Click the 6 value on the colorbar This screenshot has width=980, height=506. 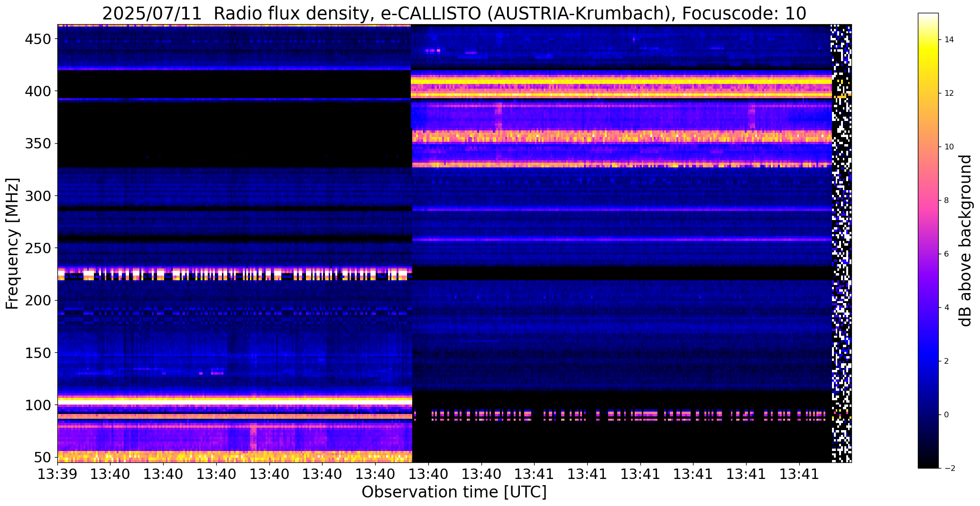coord(947,254)
